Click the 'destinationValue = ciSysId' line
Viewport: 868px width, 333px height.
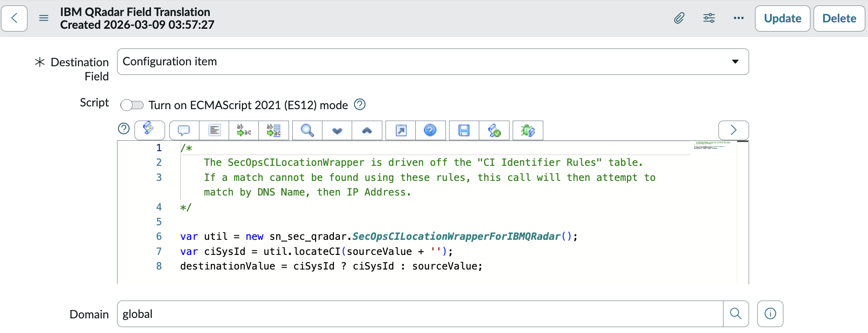331,266
